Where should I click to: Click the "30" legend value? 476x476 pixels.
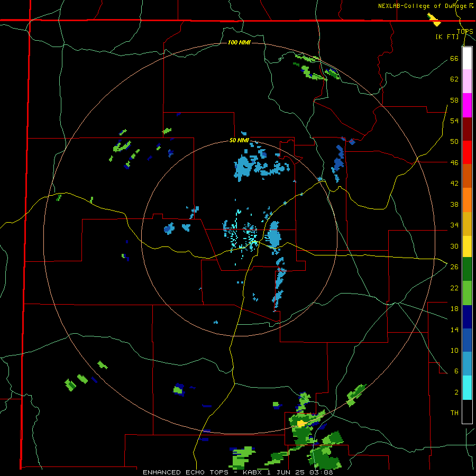pyautogui.click(x=454, y=246)
